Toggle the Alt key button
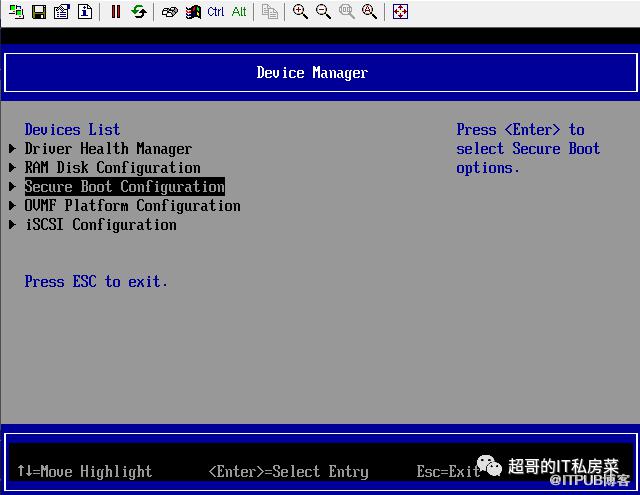Image resolution: width=640 pixels, height=495 pixels. [239, 12]
